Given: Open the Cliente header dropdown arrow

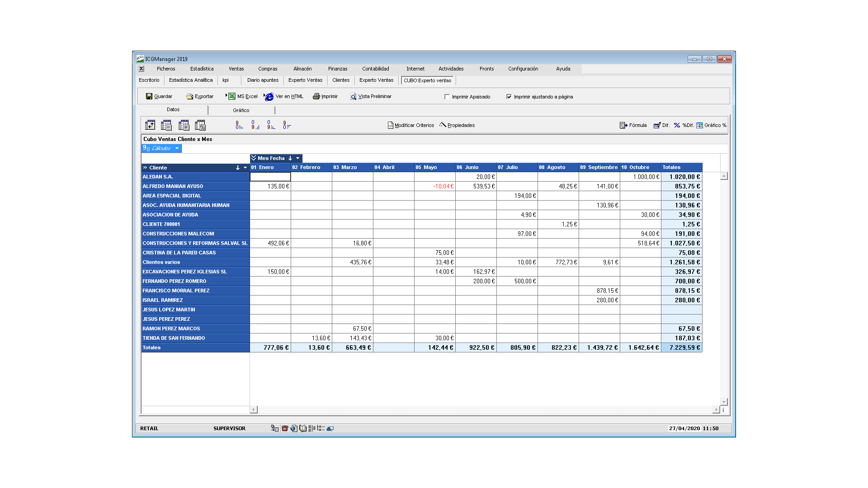Looking at the screenshot, I should pyautogui.click(x=245, y=168).
